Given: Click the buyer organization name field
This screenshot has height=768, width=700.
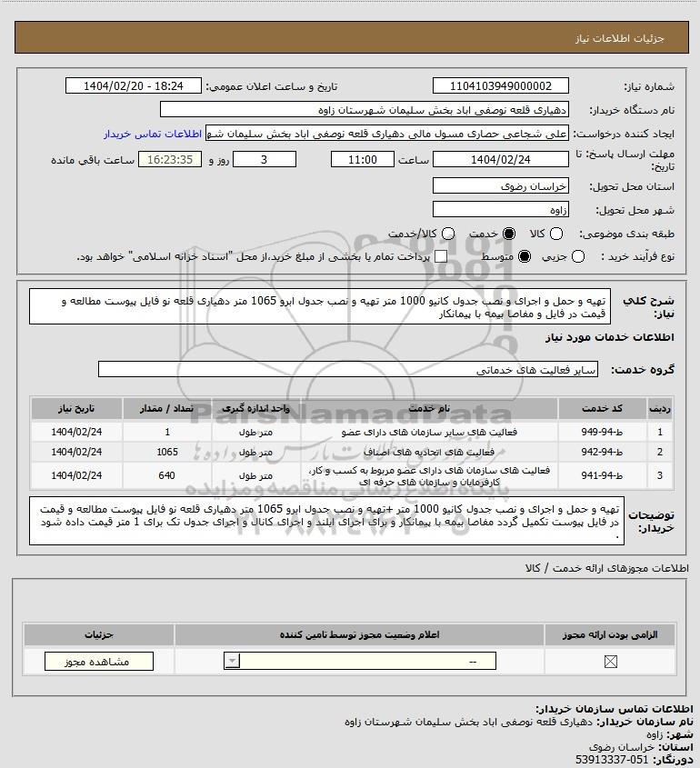Looking at the screenshot, I should point(364,110).
